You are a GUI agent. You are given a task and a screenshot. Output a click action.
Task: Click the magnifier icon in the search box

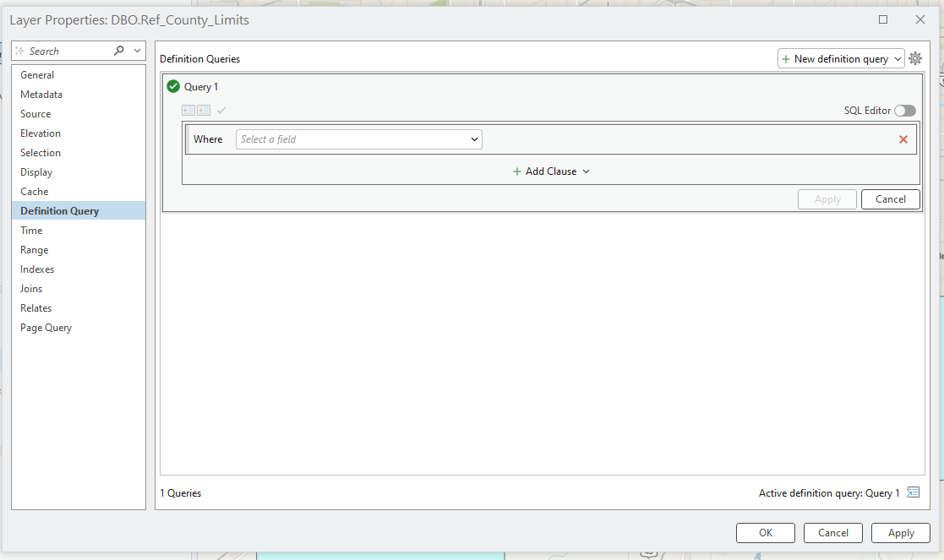point(121,50)
